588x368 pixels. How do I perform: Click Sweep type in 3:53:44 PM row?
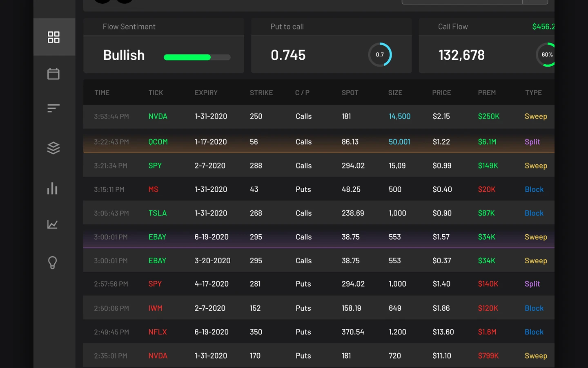tap(536, 117)
